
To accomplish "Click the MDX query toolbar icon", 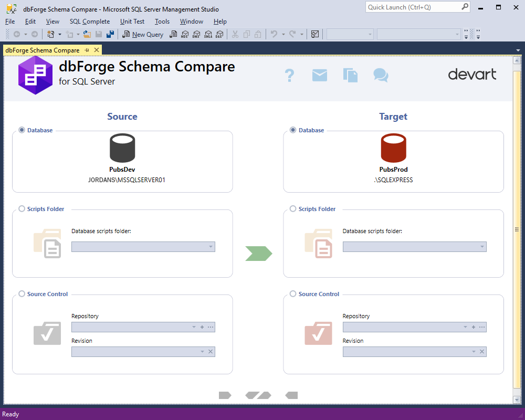I will (185, 34).
